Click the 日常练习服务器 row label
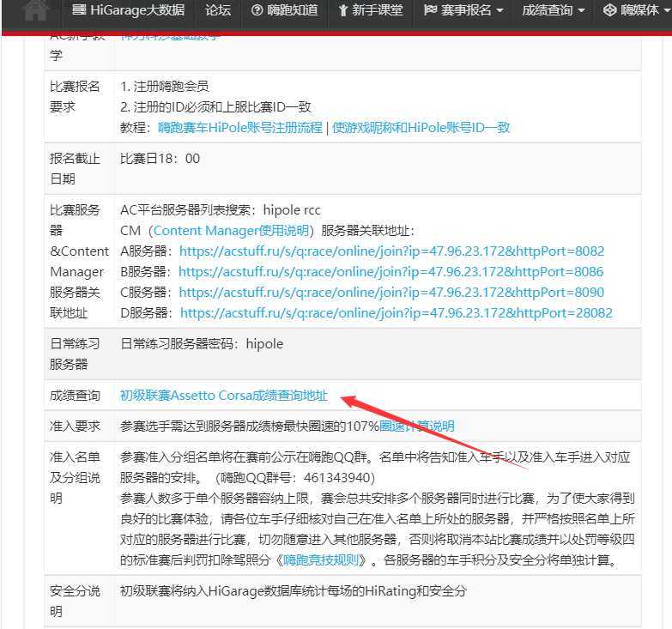 [75, 354]
